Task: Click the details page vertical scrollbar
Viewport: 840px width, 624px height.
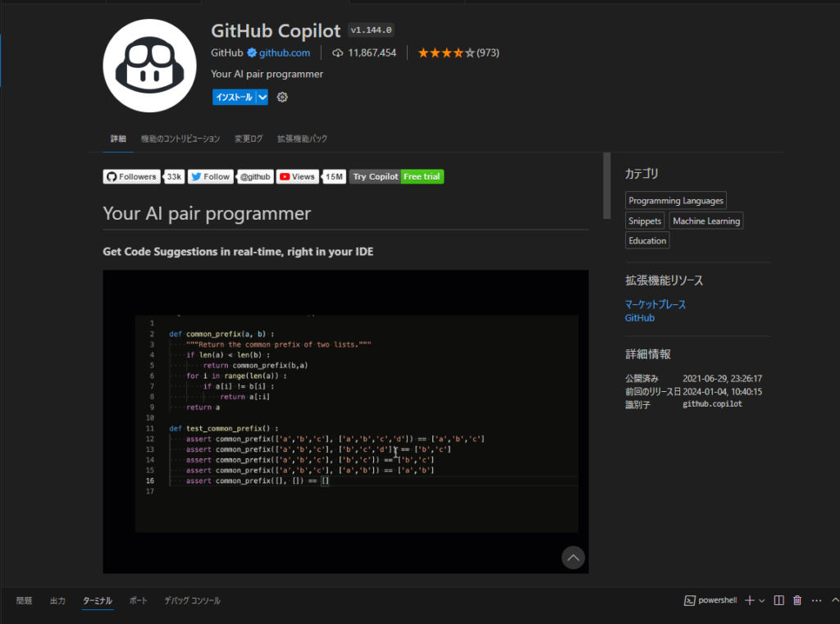Action: pos(606,185)
